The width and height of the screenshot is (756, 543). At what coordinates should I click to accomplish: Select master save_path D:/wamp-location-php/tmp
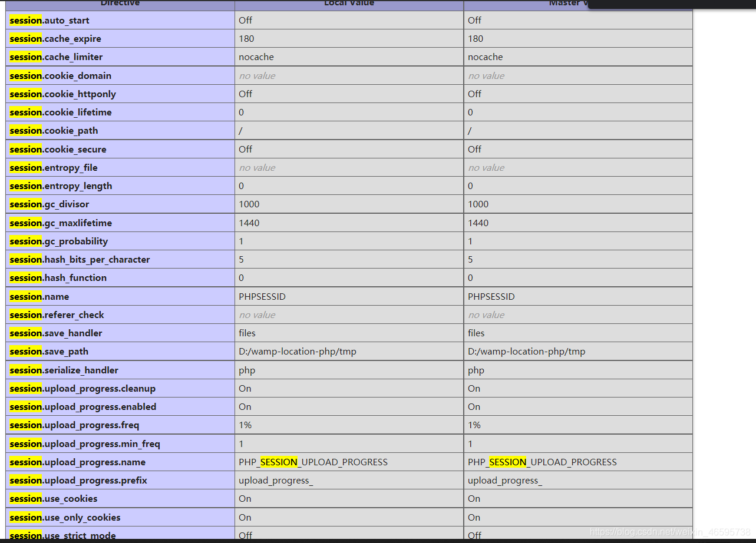527,352
